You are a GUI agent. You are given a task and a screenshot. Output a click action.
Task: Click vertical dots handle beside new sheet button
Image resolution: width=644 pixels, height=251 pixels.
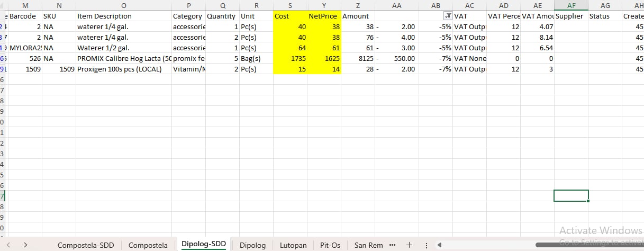[x=427, y=245]
